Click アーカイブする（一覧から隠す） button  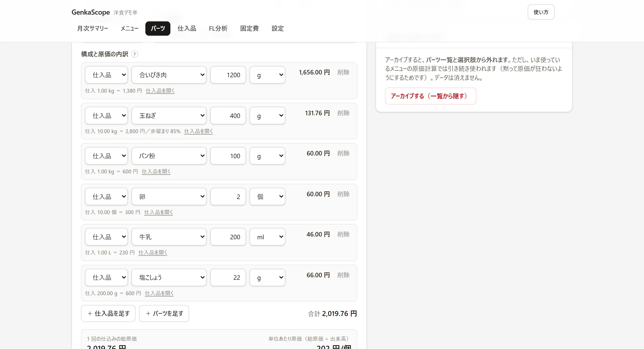pyautogui.click(x=430, y=96)
